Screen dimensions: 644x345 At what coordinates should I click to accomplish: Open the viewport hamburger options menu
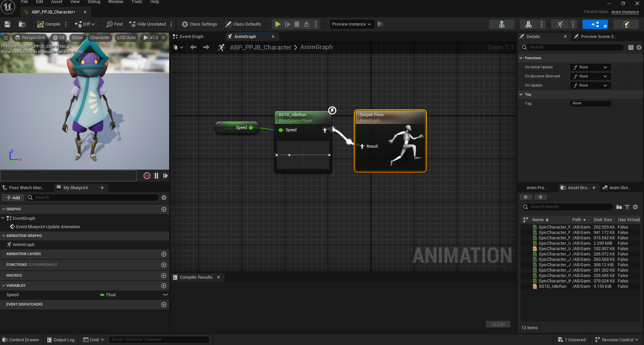click(x=6, y=38)
